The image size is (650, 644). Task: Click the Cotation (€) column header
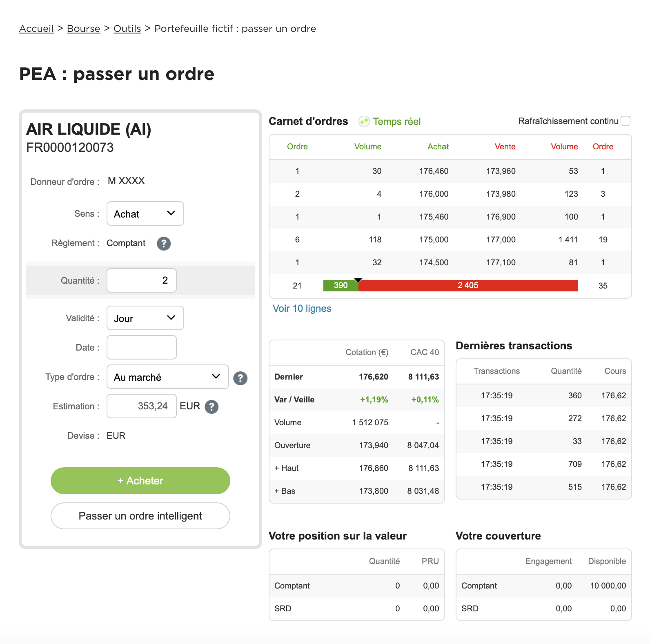point(367,352)
